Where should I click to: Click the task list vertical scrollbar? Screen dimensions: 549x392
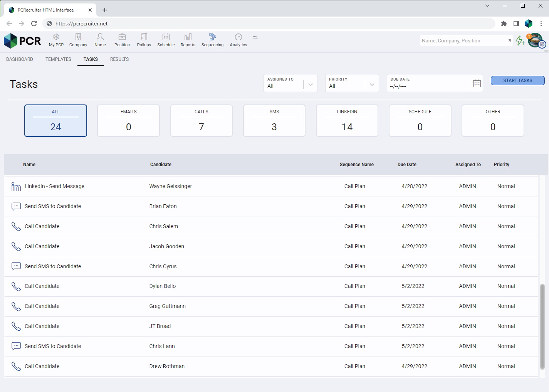542,326
